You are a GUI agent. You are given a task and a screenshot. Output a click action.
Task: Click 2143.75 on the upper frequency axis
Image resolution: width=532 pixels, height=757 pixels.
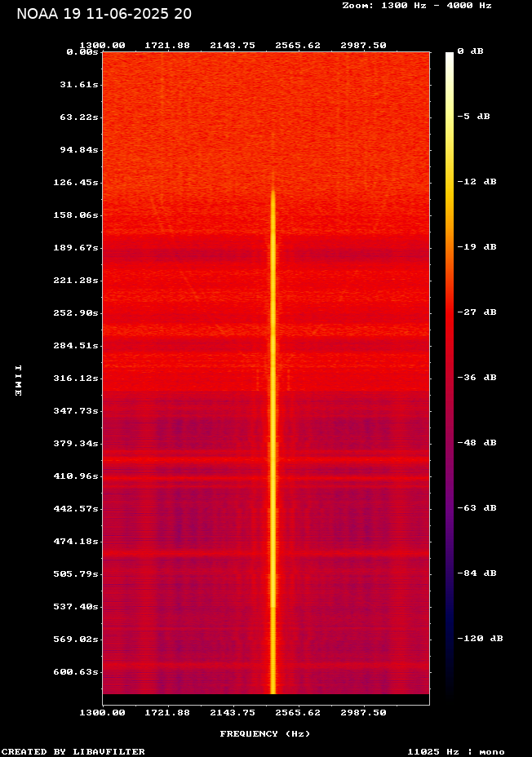tap(233, 46)
